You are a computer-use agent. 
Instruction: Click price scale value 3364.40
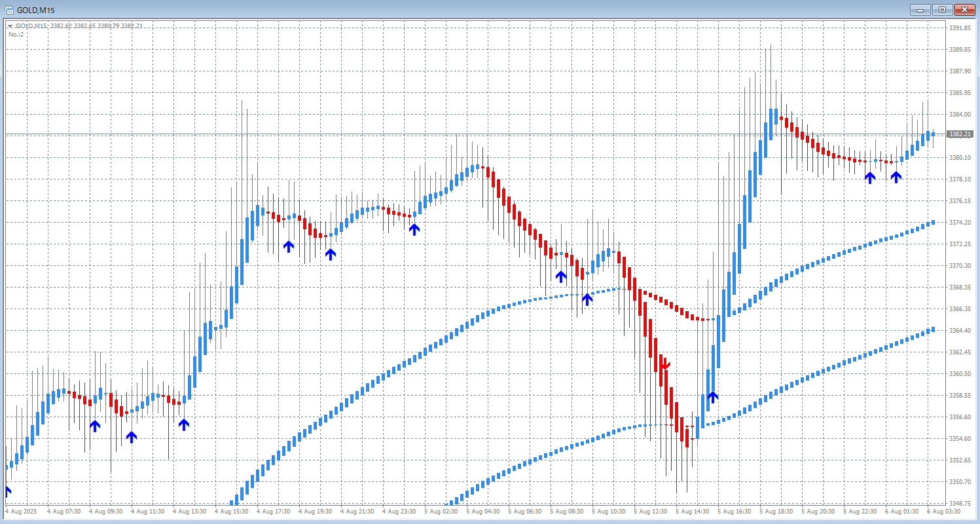tap(959, 331)
